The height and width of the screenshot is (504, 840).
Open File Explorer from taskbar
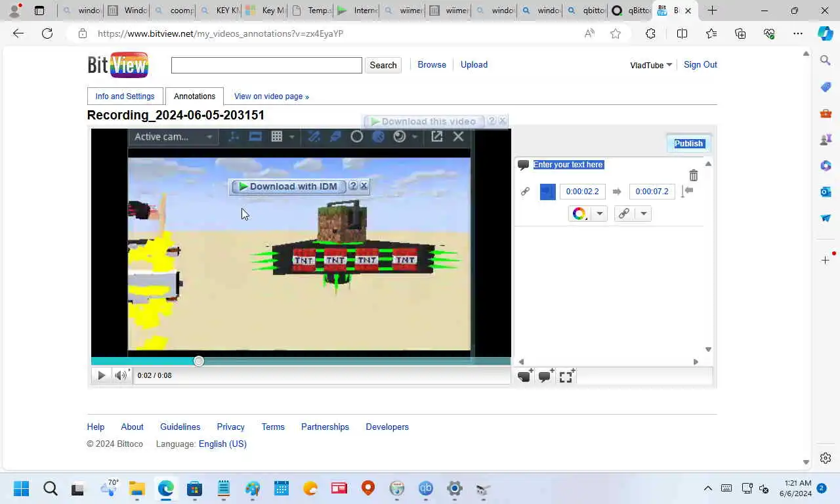coord(136,488)
